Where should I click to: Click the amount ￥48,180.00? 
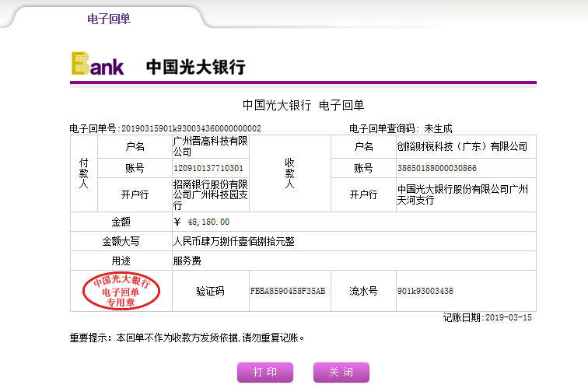[x=201, y=222]
